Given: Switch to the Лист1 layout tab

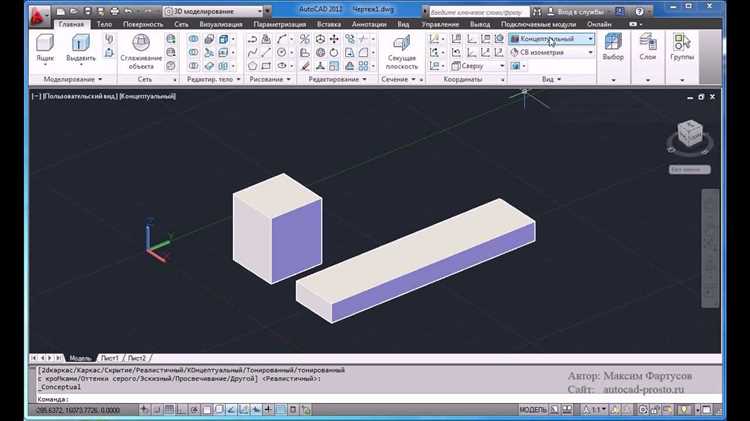Looking at the screenshot, I should coord(109,358).
